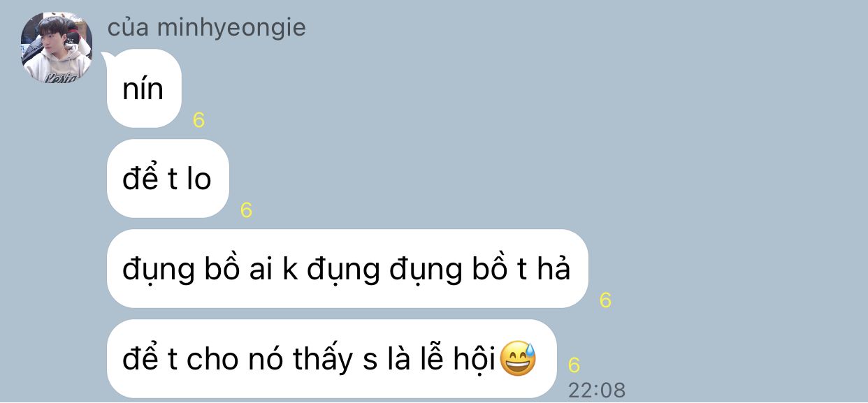Click read count next to 'đụng bồ' message
This screenshot has height=403, width=868.
605,300
